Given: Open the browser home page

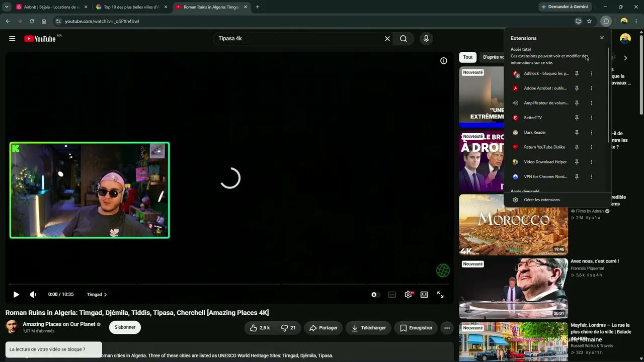Looking at the screenshot, I should (44, 21).
